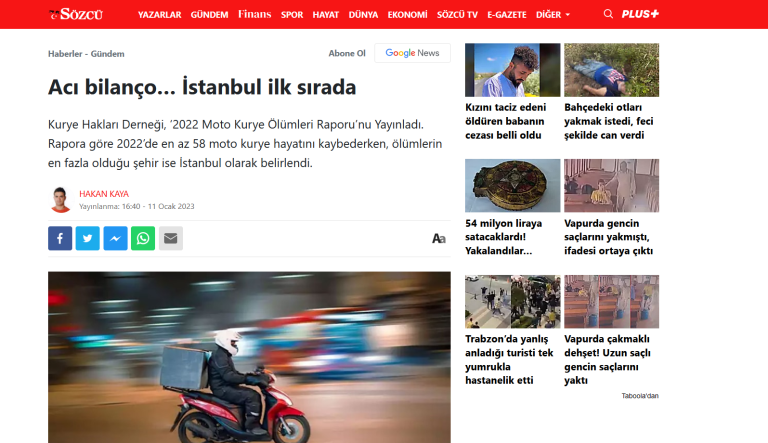Share article by email icon
Image resolution: width=768 pixels, height=443 pixels.
(x=170, y=238)
